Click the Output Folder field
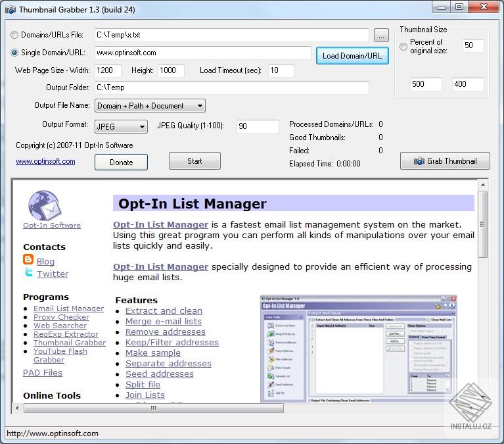 coord(232,87)
